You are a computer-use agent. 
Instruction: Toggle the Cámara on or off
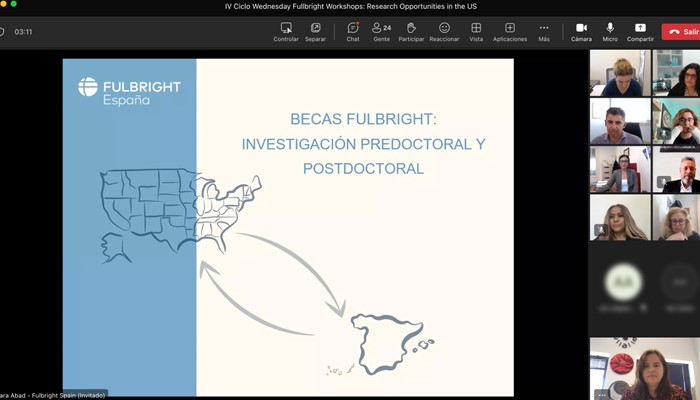click(x=581, y=32)
